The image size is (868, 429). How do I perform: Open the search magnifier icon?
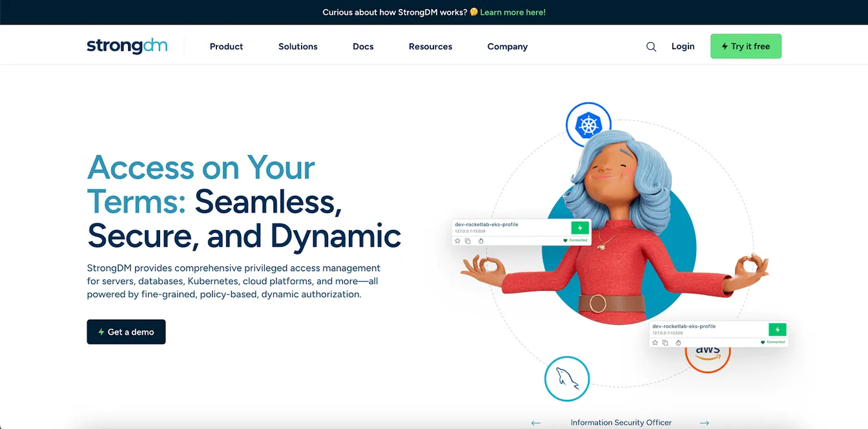(651, 47)
